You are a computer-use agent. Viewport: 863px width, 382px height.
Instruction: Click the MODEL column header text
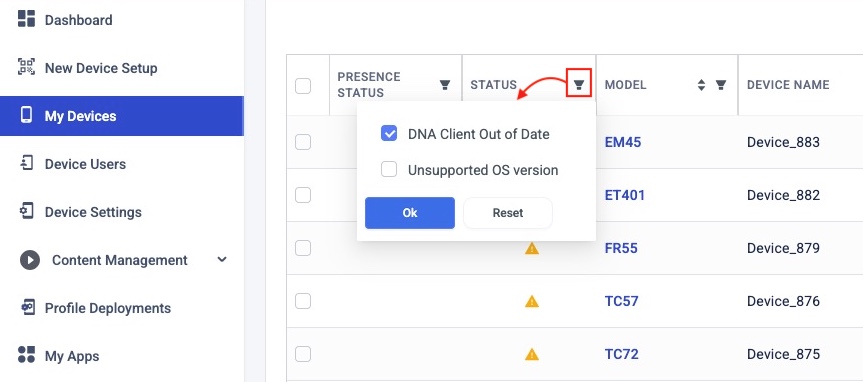pyautogui.click(x=625, y=85)
